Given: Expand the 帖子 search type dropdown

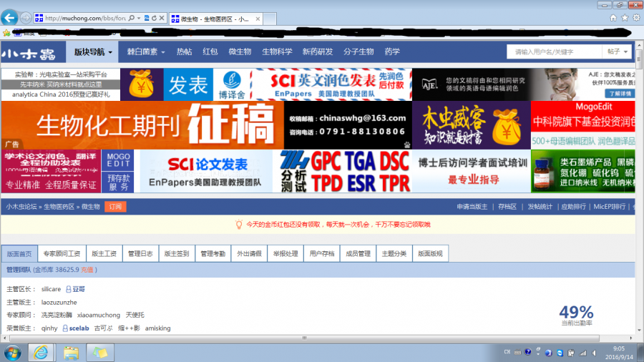Looking at the screenshot, I should point(617,52).
